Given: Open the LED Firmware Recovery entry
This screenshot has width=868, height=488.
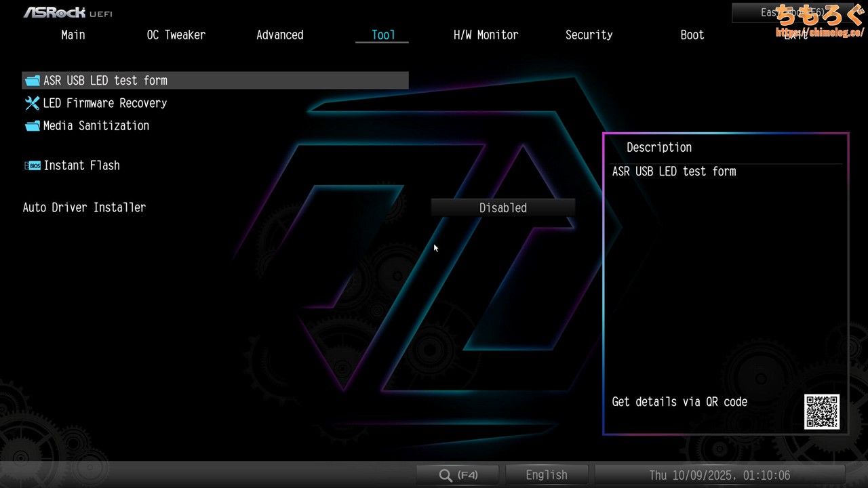Looking at the screenshot, I should pyautogui.click(x=105, y=103).
